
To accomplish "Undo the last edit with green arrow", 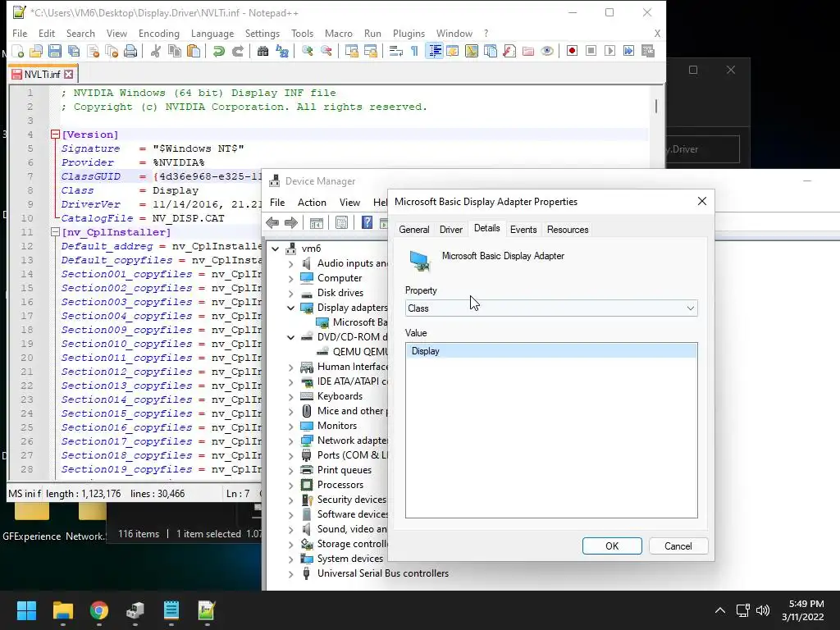I will (218, 51).
